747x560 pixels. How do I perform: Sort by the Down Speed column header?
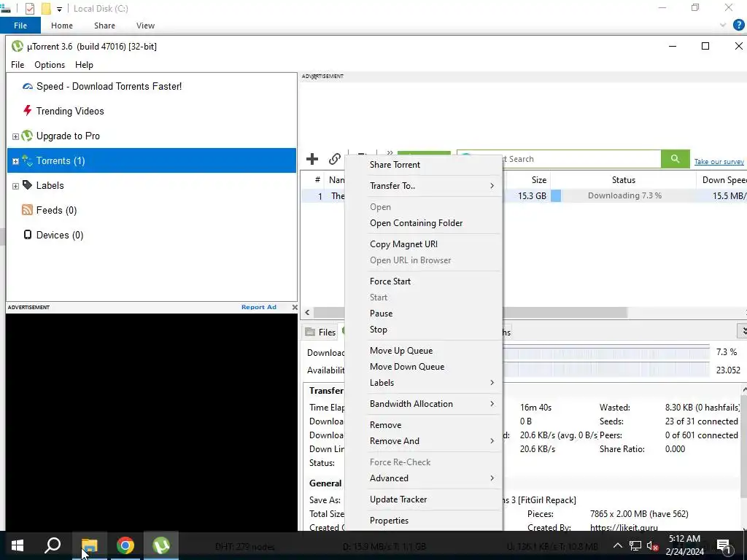click(722, 180)
